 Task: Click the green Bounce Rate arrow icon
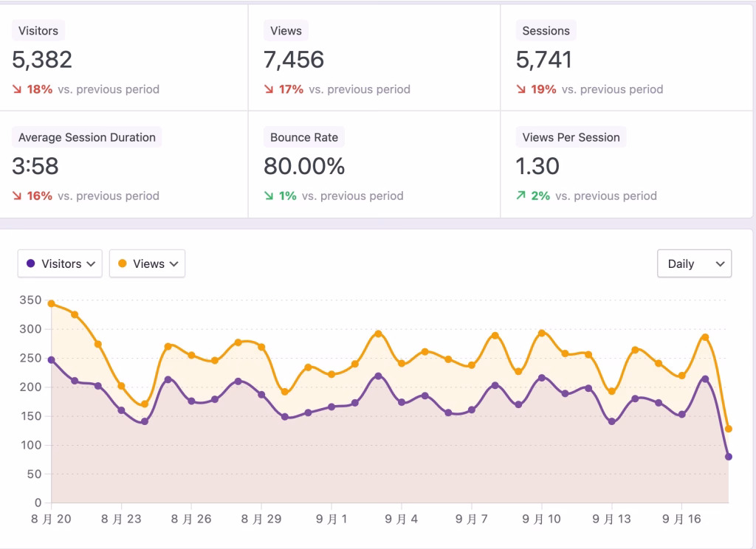coord(269,196)
